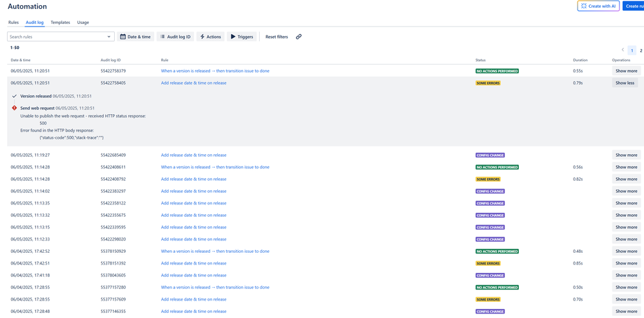Click audit log ID 55422355675
The width and height of the screenshot is (644, 318).
(113, 215)
